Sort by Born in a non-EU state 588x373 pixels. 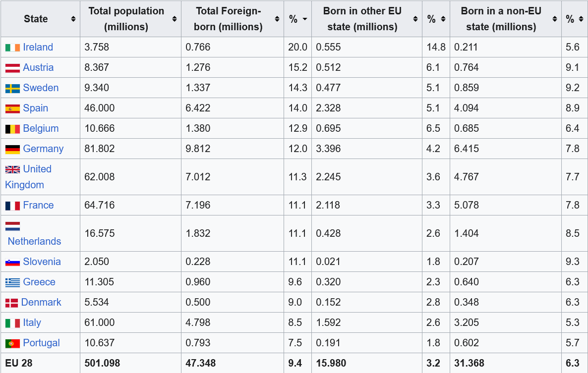pos(554,19)
